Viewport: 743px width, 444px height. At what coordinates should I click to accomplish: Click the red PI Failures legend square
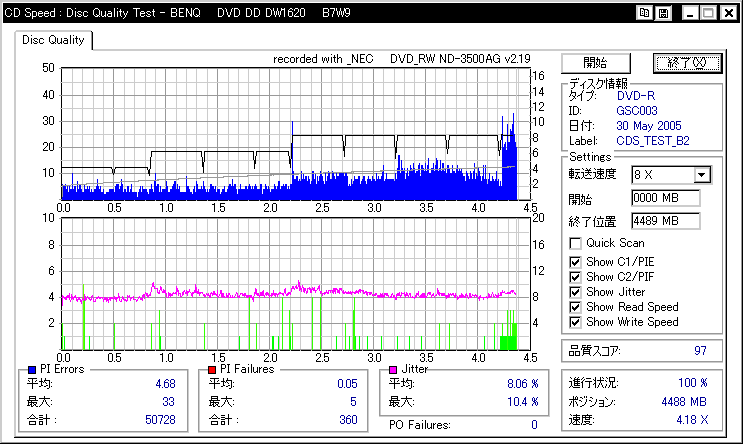212,370
